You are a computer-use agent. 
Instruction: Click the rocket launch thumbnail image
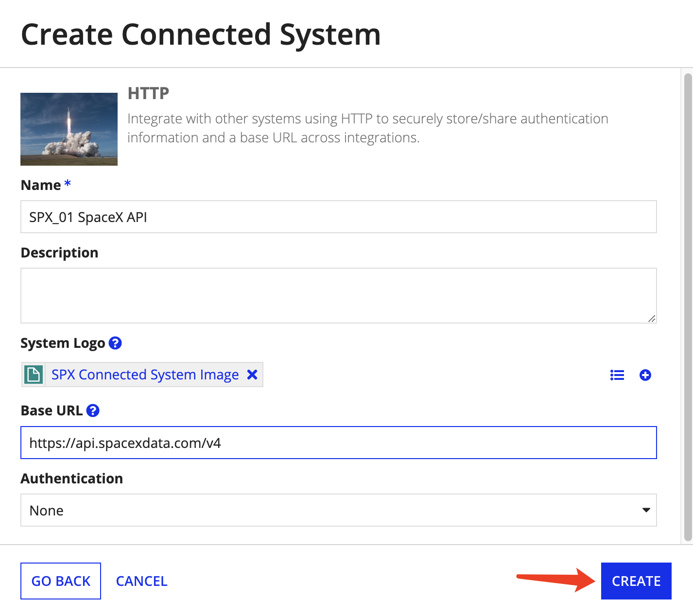click(x=69, y=129)
